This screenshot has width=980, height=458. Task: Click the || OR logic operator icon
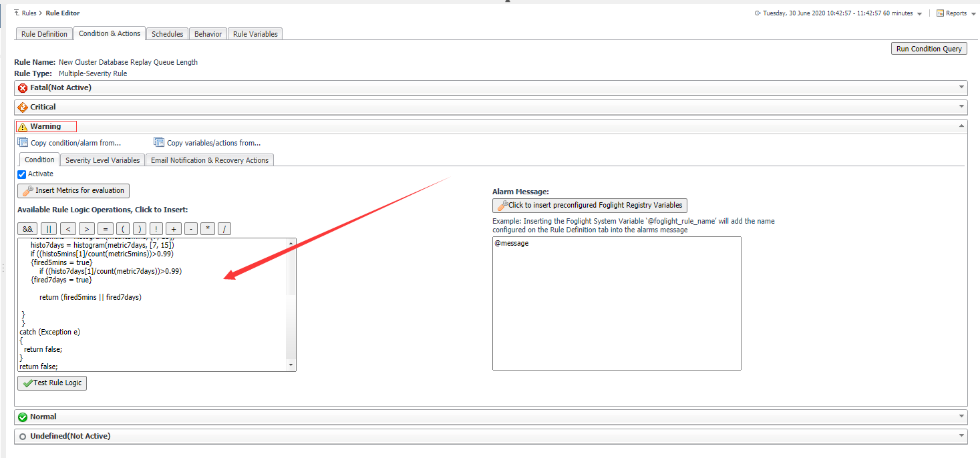tap(48, 228)
